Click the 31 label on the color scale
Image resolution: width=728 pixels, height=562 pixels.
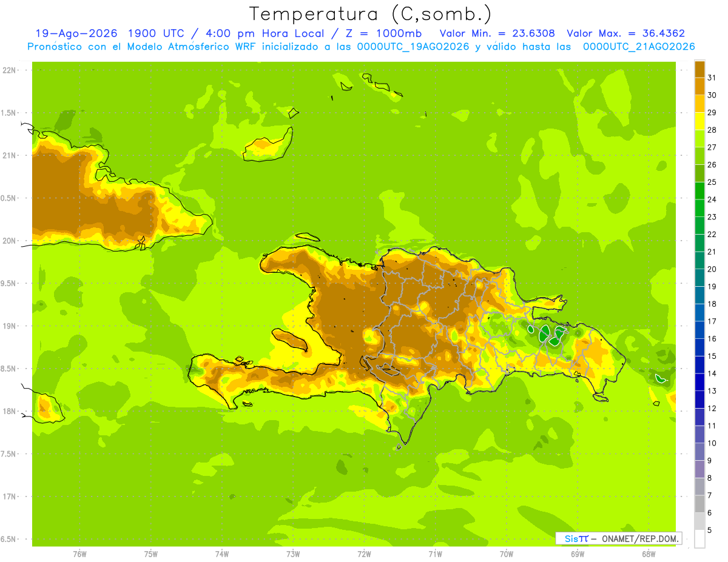tap(712, 78)
